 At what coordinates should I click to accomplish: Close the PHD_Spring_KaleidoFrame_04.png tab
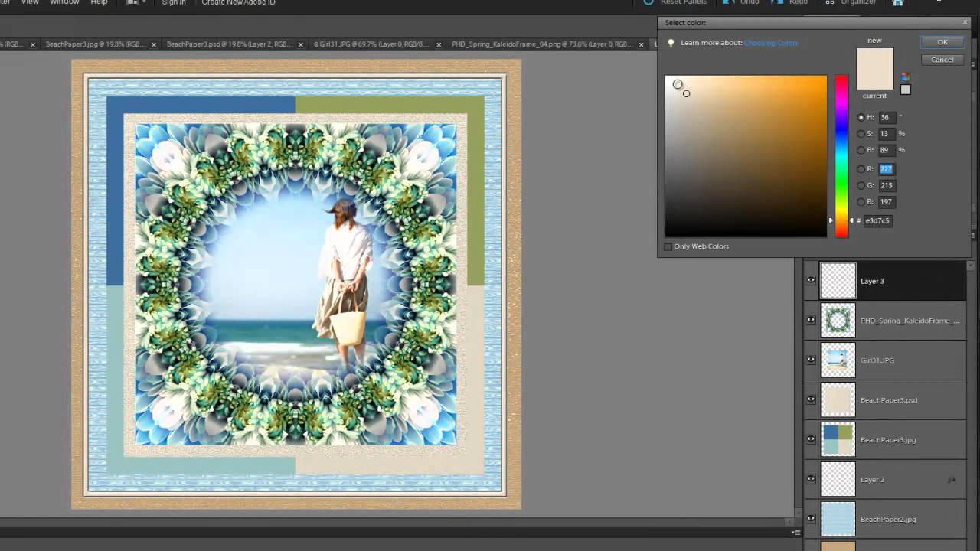(x=640, y=44)
